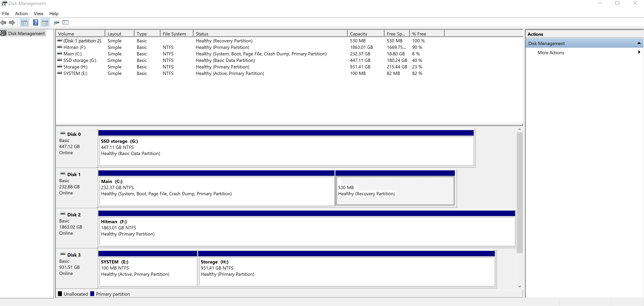
Task: Click the graphical view scroll down arrow
Action: 520,286
